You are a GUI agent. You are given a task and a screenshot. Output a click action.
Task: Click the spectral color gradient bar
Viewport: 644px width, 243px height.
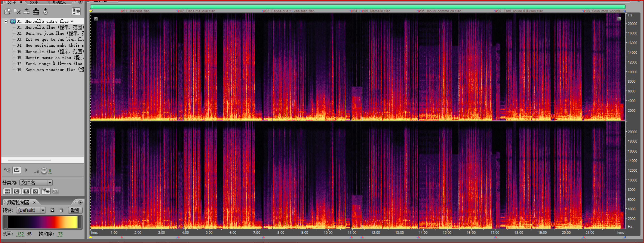(x=42, y=222)
